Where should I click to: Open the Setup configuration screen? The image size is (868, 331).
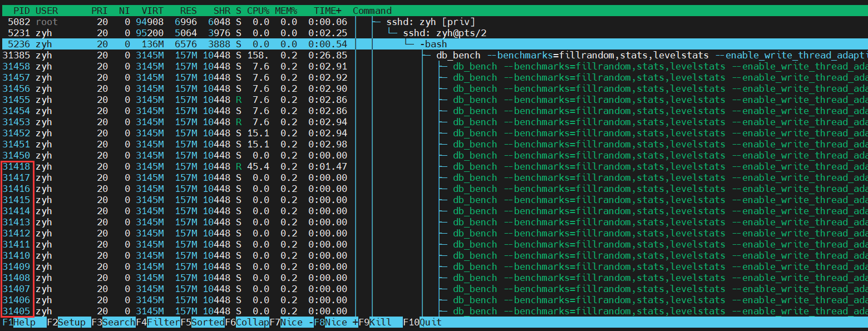(x=64, y=322)
